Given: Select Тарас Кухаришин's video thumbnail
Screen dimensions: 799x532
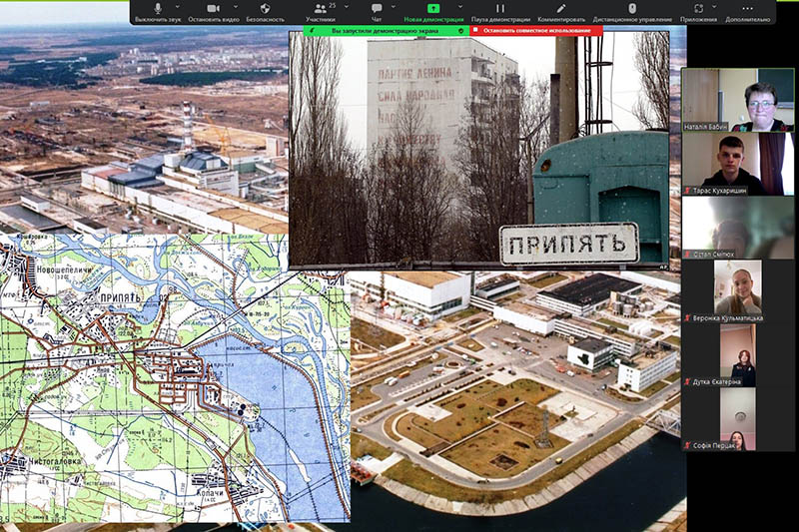Looking at the screenshot, I should coord(738,164).
